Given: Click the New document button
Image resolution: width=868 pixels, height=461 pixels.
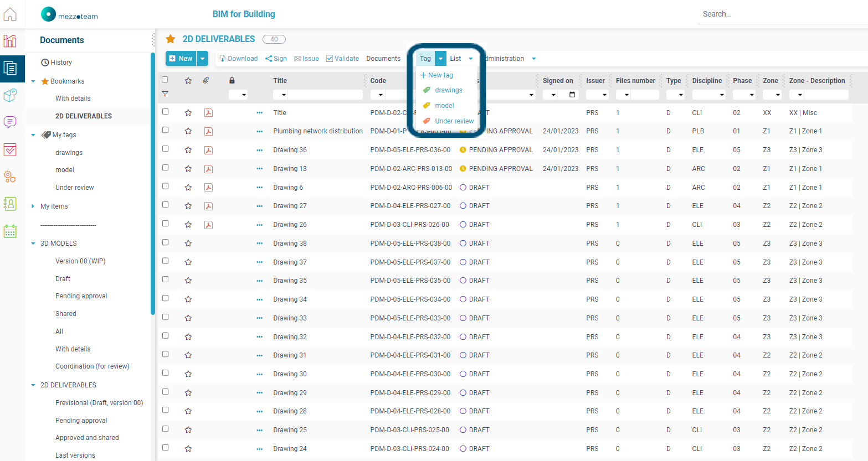Looking at the screenshot, I should (181, 58).
